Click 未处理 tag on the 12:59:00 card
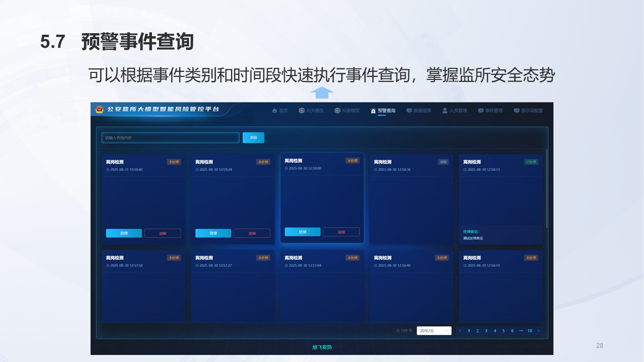 click(352, 160)
